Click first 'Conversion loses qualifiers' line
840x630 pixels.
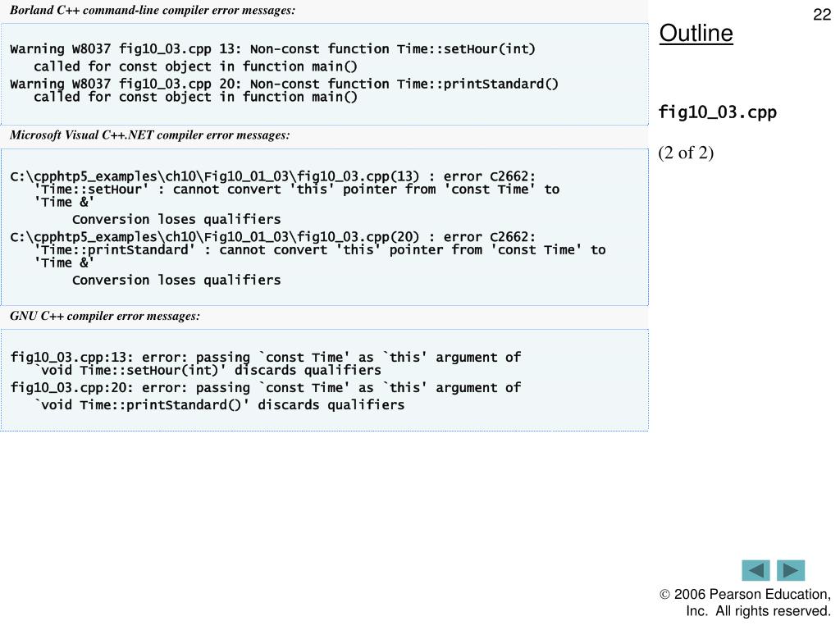(x=176, y=220)
